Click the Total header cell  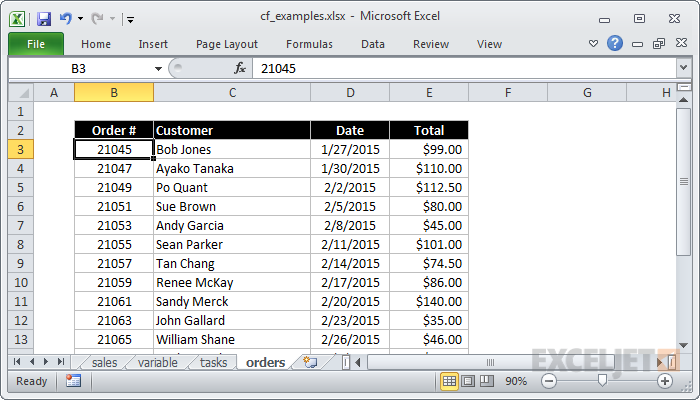pos(429,130)
